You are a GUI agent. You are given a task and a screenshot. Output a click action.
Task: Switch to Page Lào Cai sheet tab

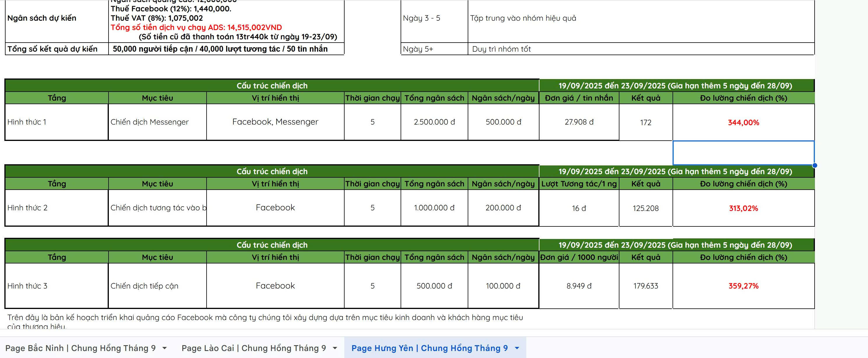253,348
